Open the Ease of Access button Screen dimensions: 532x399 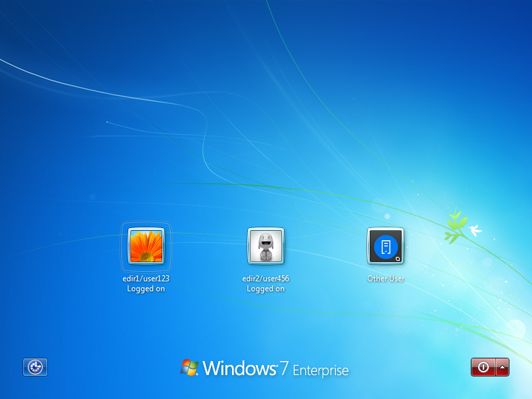point(35,367)
